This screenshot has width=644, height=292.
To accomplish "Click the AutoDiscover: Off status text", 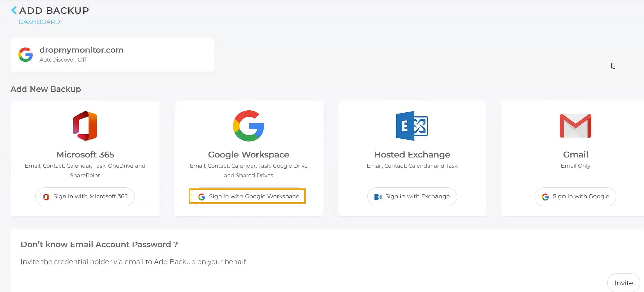I will point(63,60).
